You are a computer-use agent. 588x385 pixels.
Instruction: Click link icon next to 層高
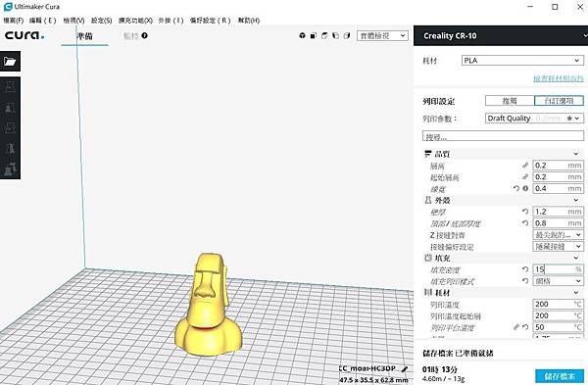(x=525, y=165)
